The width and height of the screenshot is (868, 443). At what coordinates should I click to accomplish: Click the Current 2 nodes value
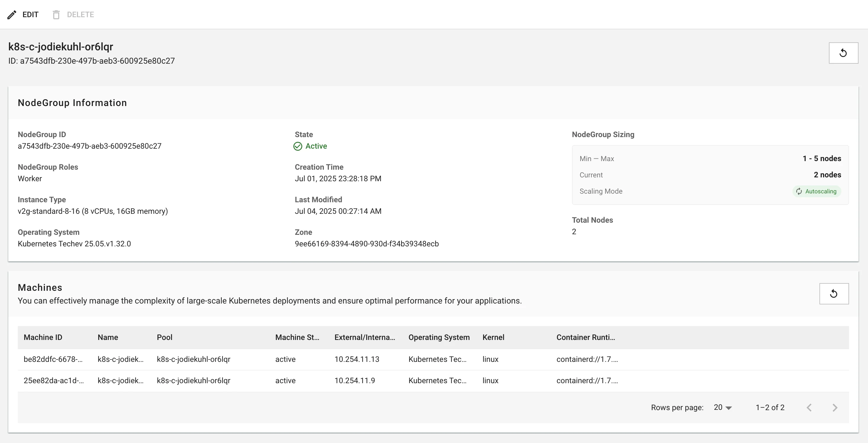pyautogui.click(x=827, y=175)
